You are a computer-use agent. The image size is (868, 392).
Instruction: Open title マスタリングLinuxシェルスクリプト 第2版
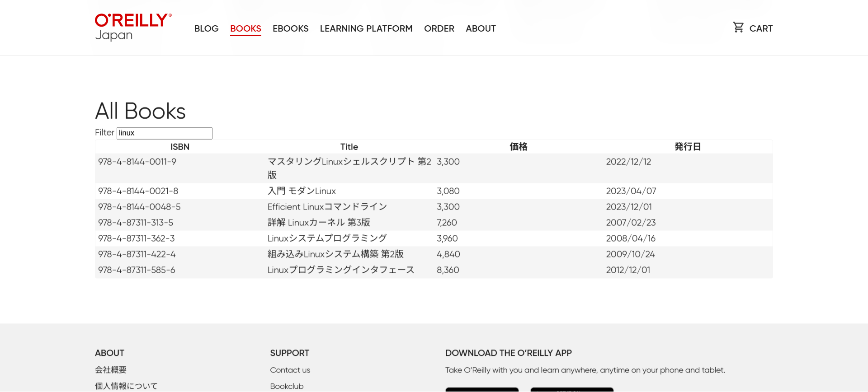click(x=349, y=168)
